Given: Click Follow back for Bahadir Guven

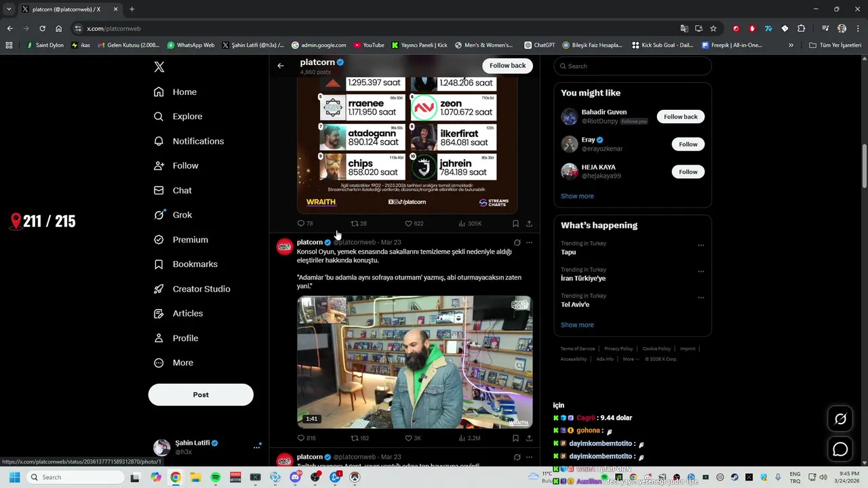Looking at the screenshot, I should tap(680, 117).
